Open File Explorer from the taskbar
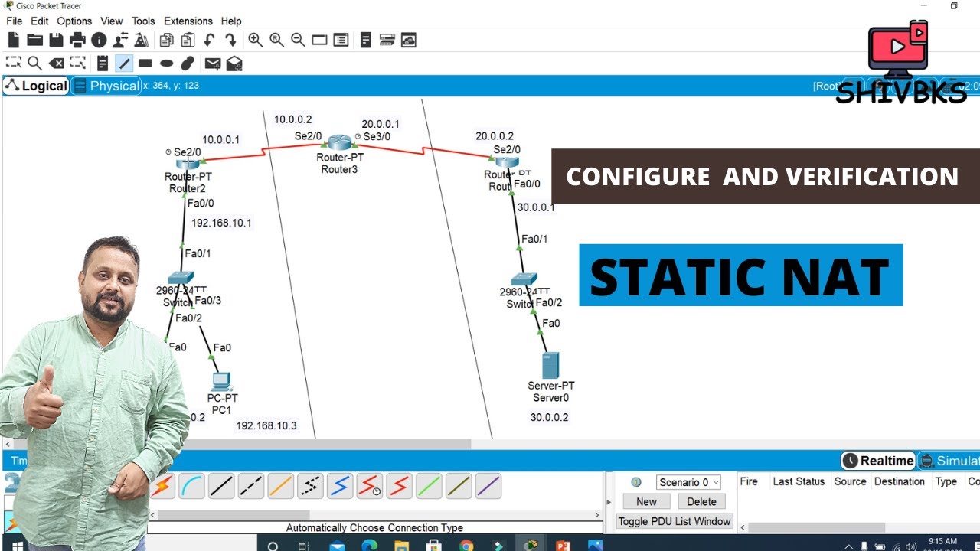 401,546
